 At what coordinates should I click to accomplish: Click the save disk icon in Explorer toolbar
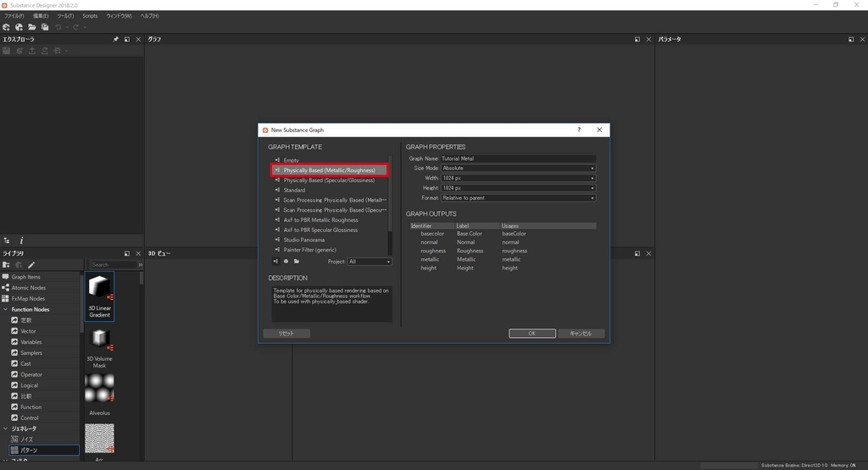(x=7, y=50)
